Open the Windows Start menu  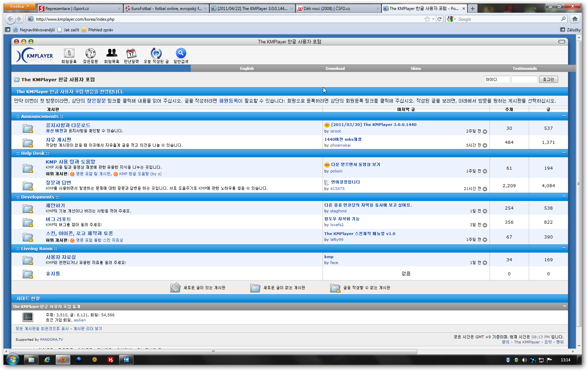(13, 360)
